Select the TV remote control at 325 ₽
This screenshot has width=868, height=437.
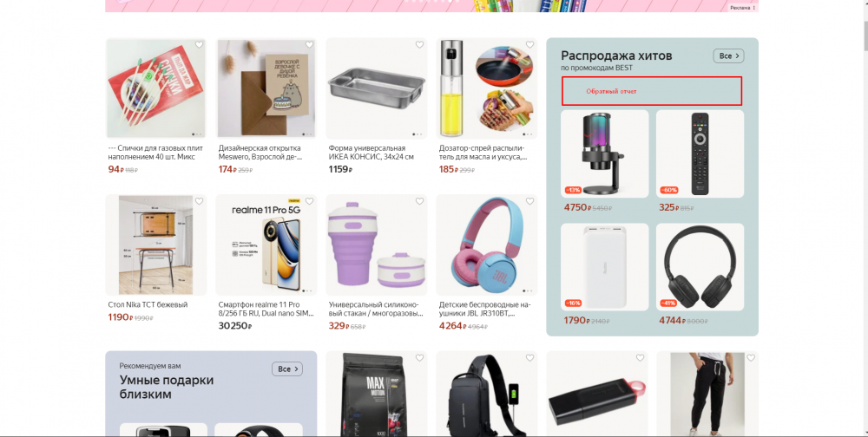[x=700, y=153]
